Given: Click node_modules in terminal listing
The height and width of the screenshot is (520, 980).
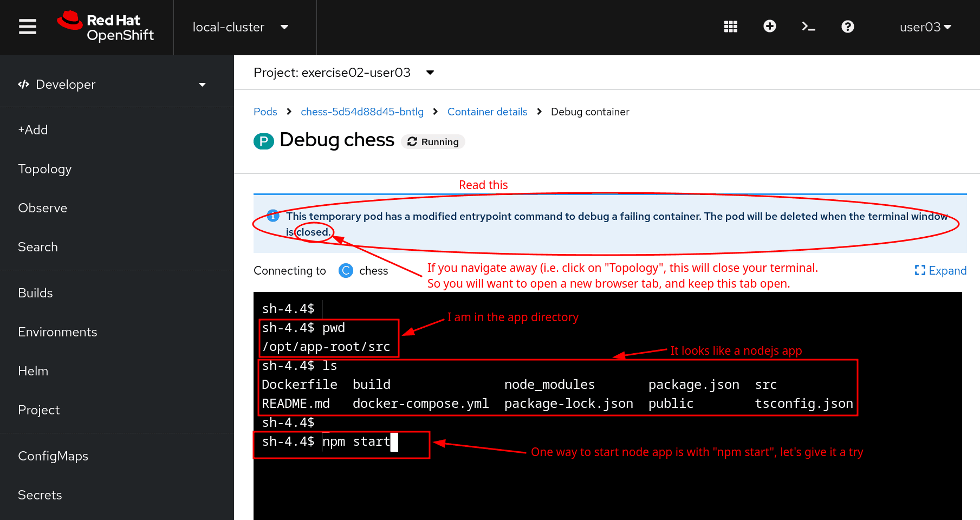Looking at the screenshot, I should pos(550,385).
